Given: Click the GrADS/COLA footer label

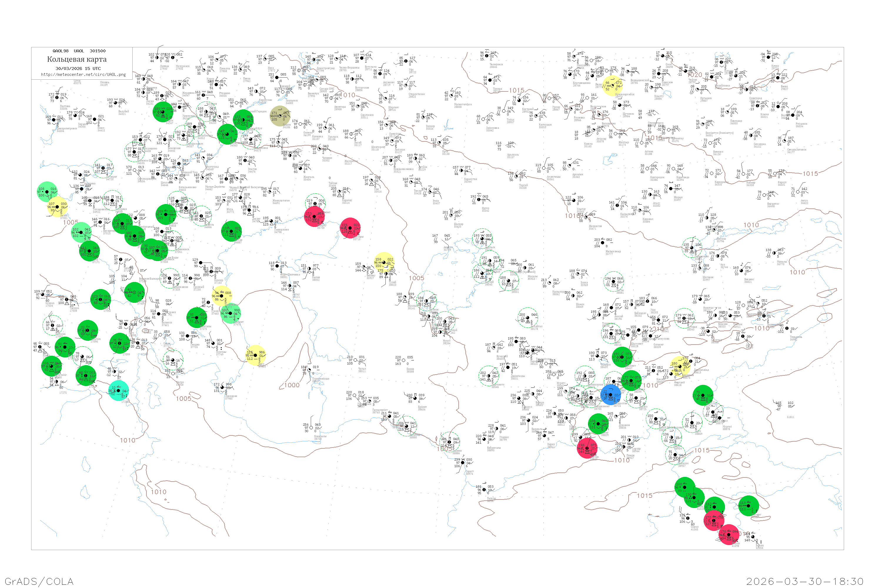Looking at the screenshot, I should (x=39, y=581).
